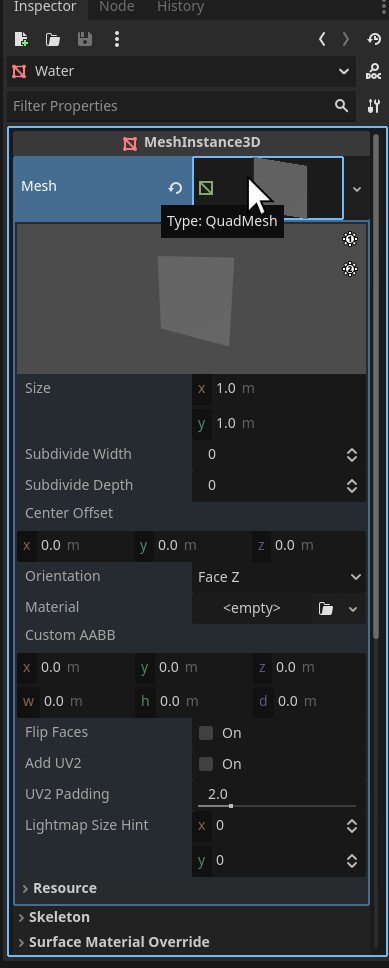The image size is (389, 968).
Task: Edit the Size y value field
Action: click(279, 424)
